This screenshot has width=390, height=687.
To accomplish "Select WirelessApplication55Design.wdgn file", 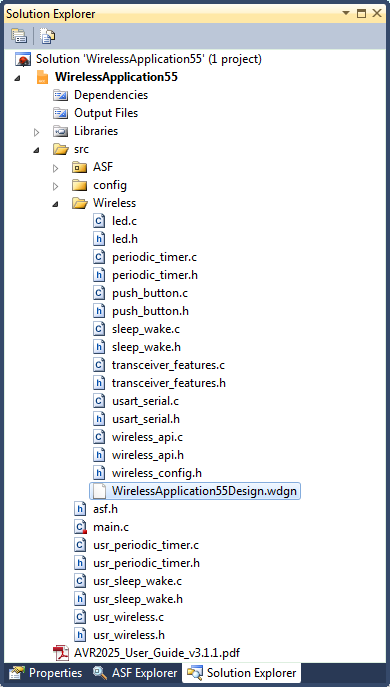I will (x=195, y=491).
